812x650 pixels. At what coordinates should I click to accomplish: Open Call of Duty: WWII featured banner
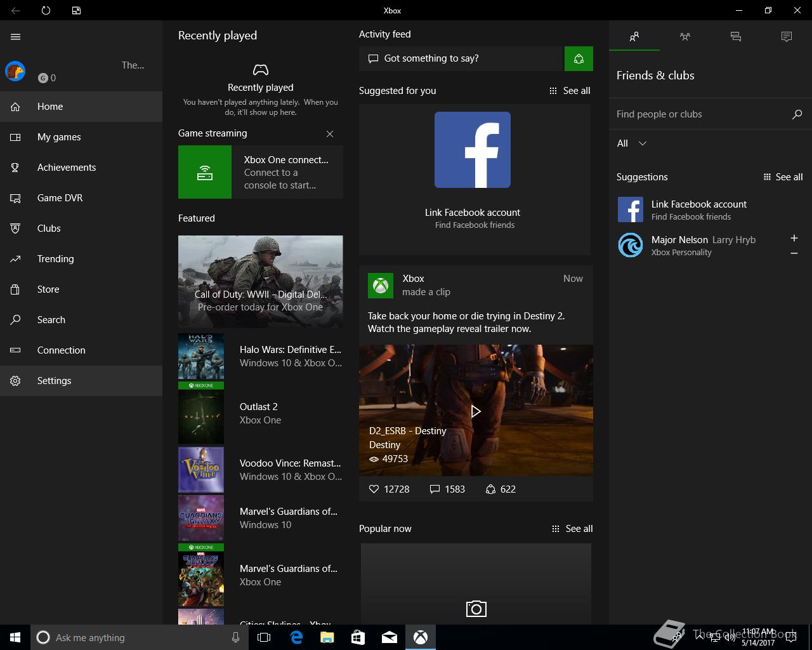(261, 282)
